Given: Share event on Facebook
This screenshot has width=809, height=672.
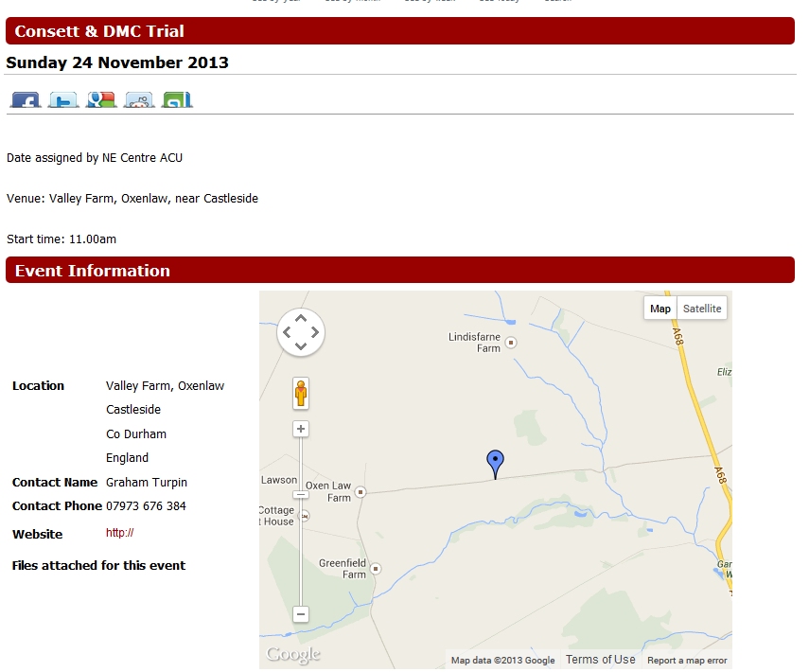Looking at the screenshot, I should (x=26, y=99).
